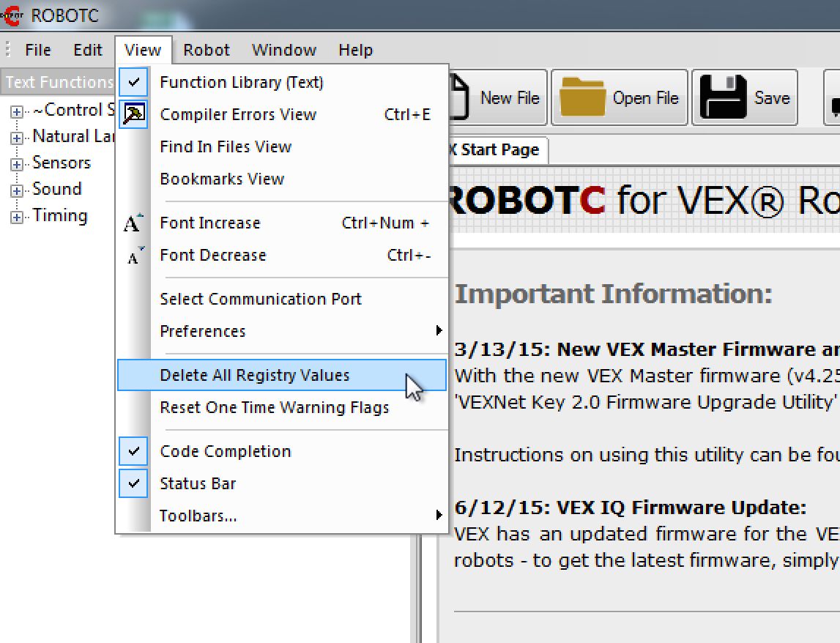This screenshot has height=643, width=840.
Task: Open the Robot menu
Action: 207,50
